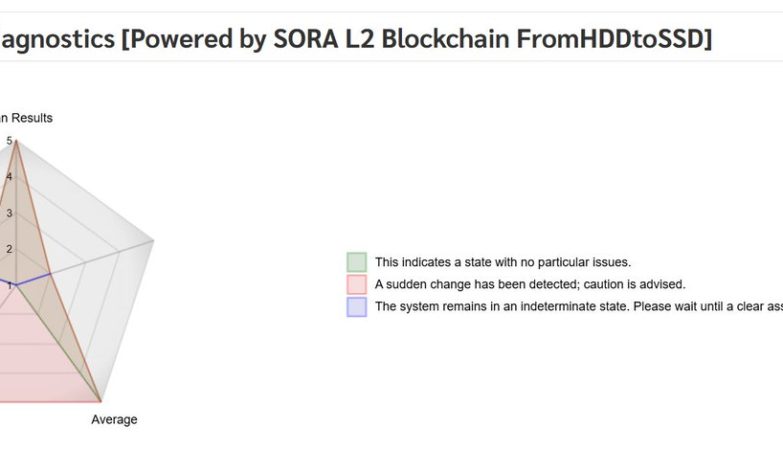The width and height of the screenshot is (783, 450).
Task: Click the scale tick label 2
Action: 9,249
